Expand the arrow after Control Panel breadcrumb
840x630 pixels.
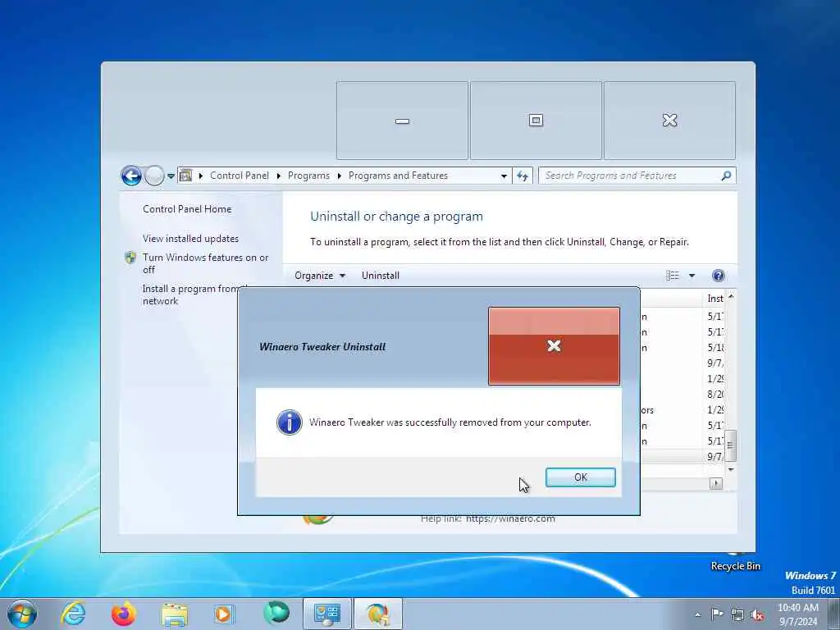click(x=279, y=176)
